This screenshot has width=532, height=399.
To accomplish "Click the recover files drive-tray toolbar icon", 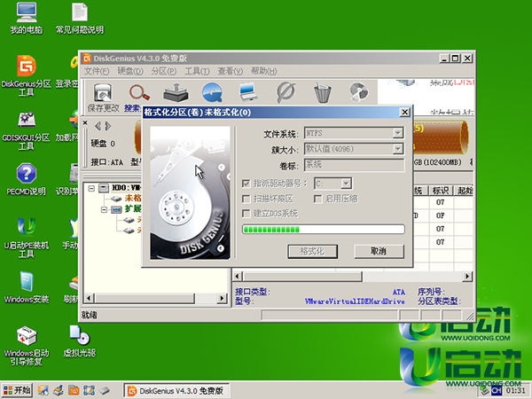I will [x=176, y=92].
